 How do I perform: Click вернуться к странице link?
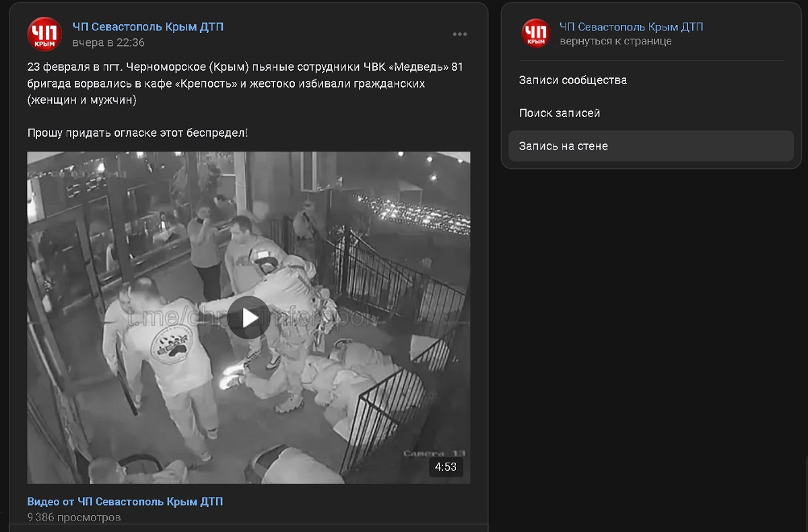pos(615,41)
